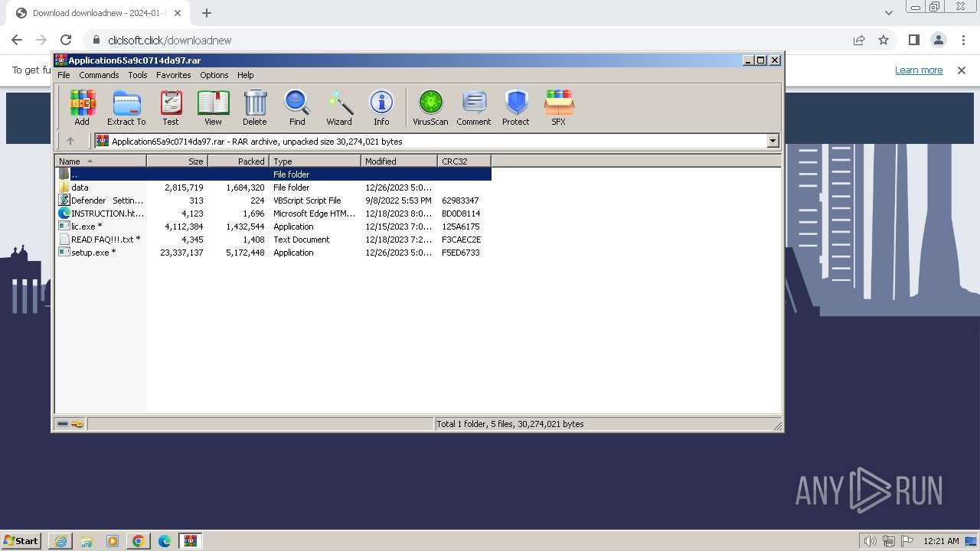
Task: Open the File Explorer taskbar icon
Action: [x=87, y=540]
